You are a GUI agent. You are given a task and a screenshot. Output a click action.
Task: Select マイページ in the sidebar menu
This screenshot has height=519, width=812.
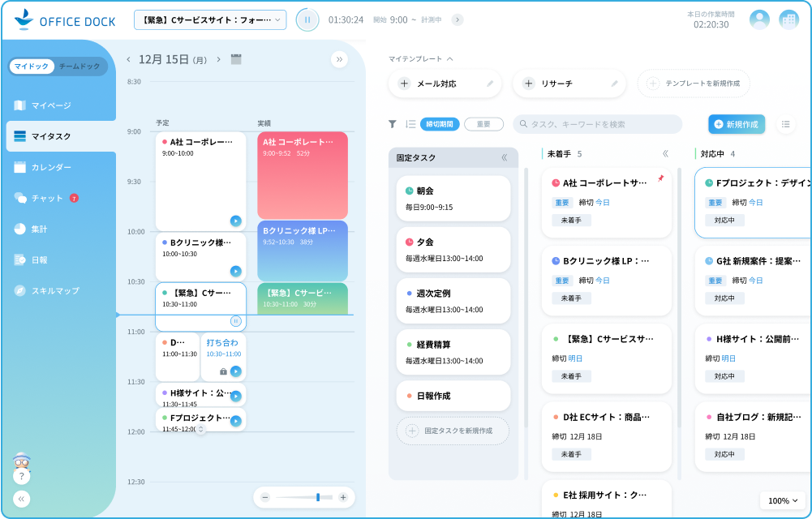click(47, 104)
